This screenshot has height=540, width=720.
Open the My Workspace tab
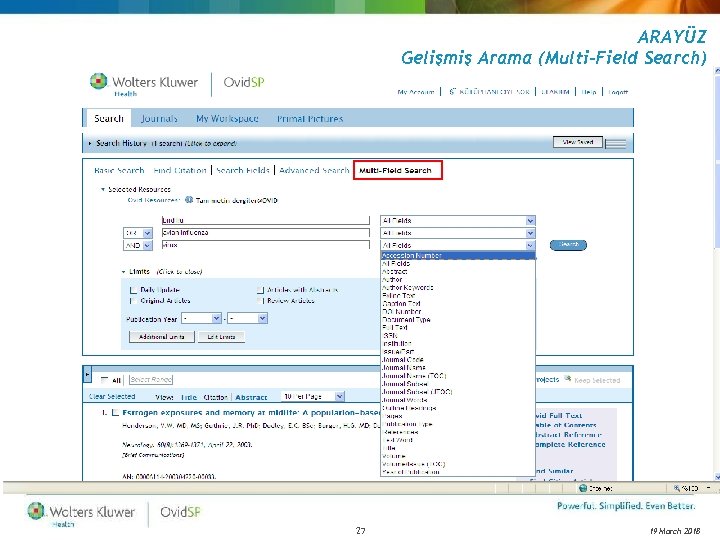pyautogui.click(x=227, y=118)
